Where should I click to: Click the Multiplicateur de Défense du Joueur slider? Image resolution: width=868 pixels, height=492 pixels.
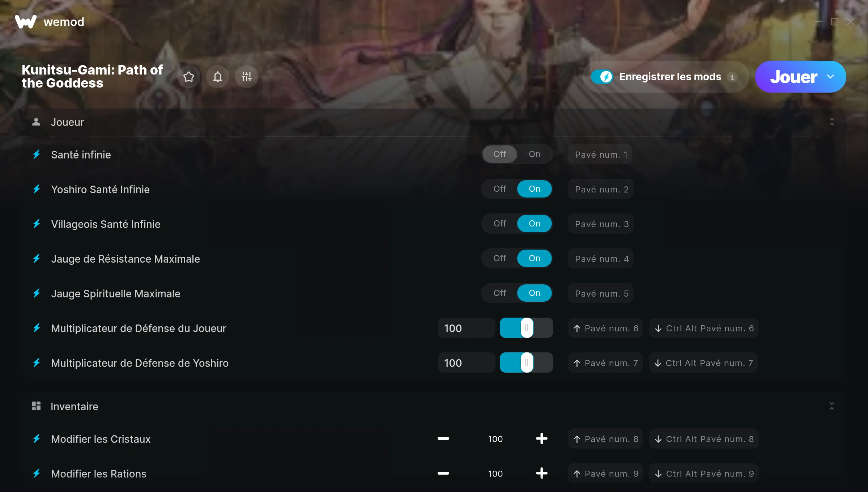click(x=527, y=328)
